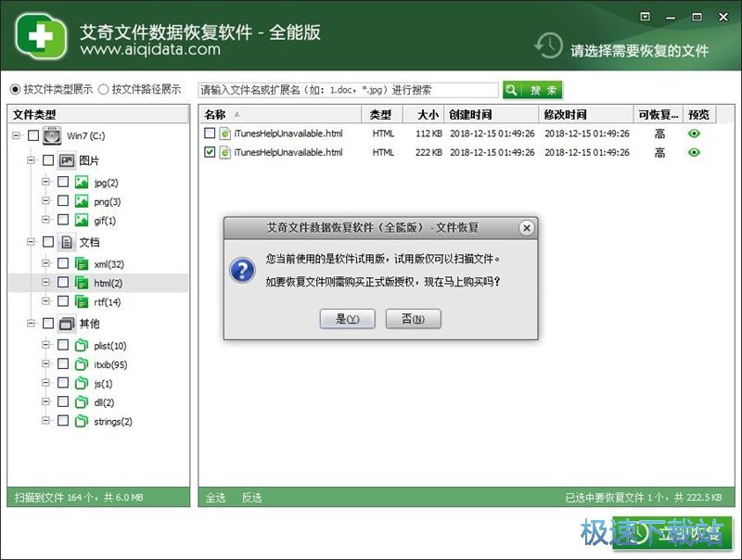Viewport: 742px width, 560px height.
Task: Click the dll(2) file type icon
Action: (82, 402)
